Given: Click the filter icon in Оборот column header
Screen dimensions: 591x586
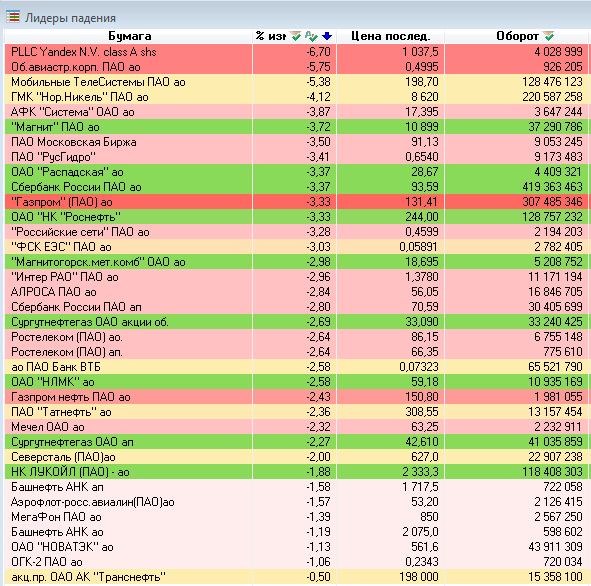Looking at the screenshot, I should point(549,36).
